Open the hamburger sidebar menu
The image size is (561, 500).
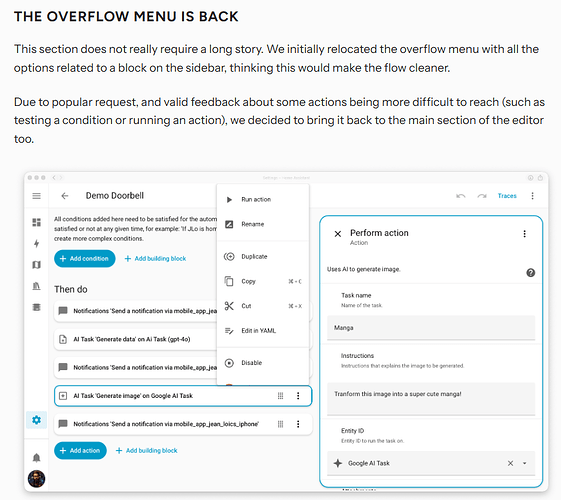pos(36,196)
